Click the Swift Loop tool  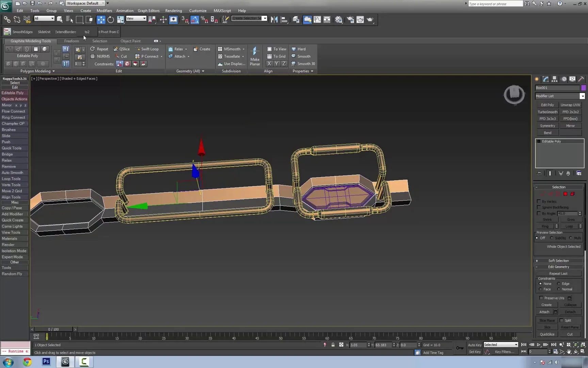pyautogui.click(x=147, y=49)
